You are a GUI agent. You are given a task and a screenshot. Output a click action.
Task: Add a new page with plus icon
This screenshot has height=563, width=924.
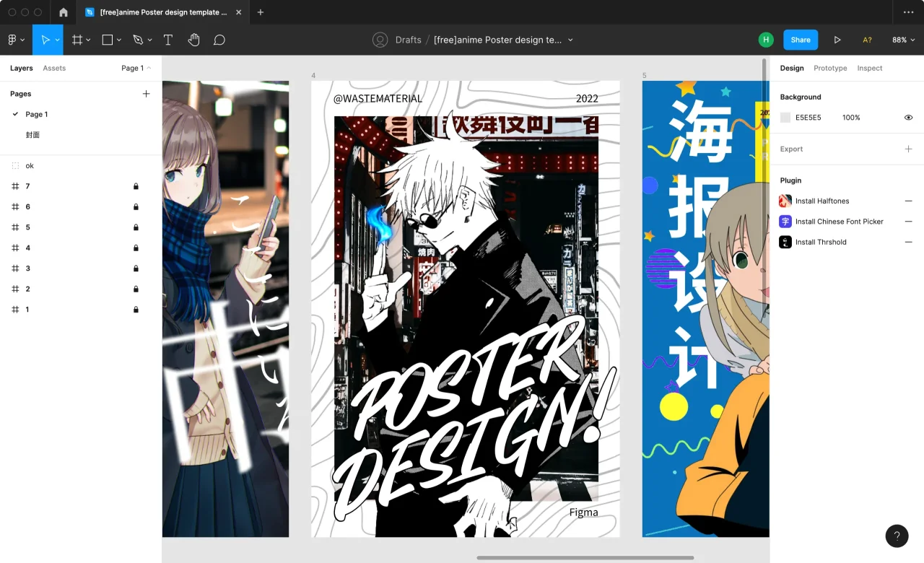(146, 94)
